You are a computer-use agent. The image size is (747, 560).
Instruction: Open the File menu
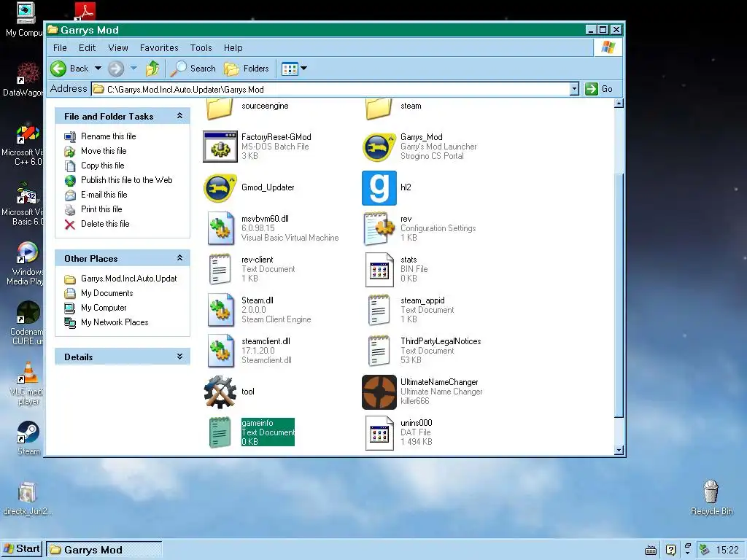pos(60,47)
